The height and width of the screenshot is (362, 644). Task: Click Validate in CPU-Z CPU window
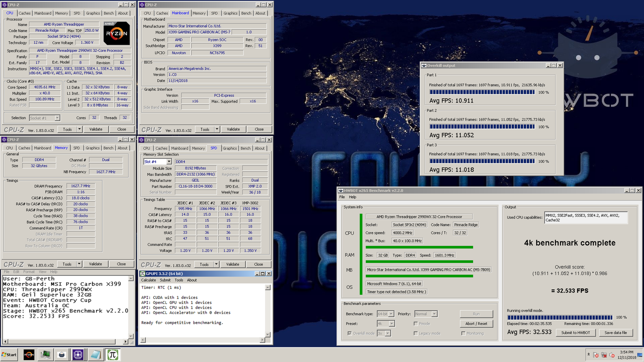96,129
